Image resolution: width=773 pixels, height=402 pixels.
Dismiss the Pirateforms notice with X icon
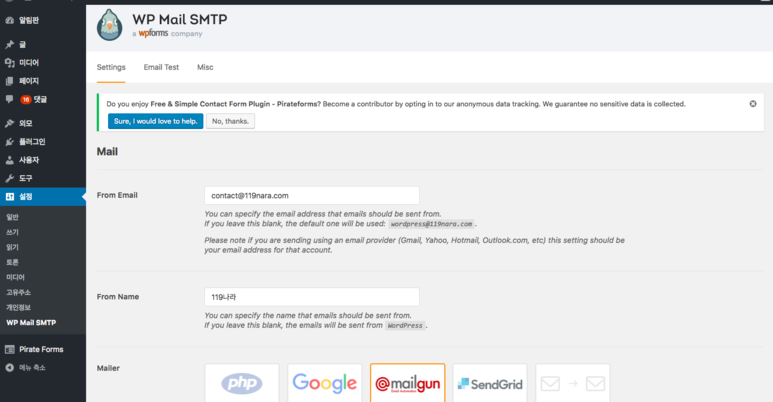click(x=753, y=104)
